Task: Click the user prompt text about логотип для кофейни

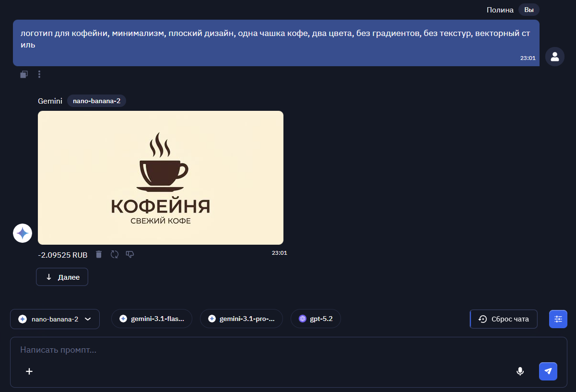Action: click(274, 39)
